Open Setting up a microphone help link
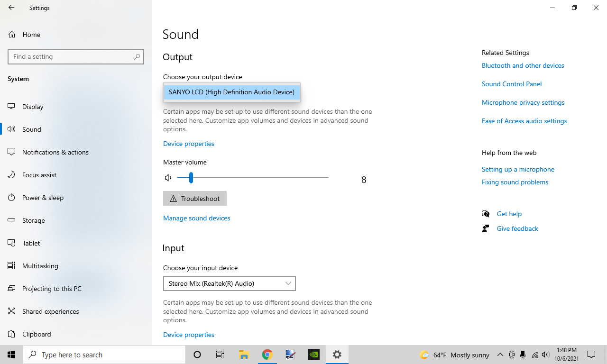Screen dimensions: 607x364 point(518,169)
